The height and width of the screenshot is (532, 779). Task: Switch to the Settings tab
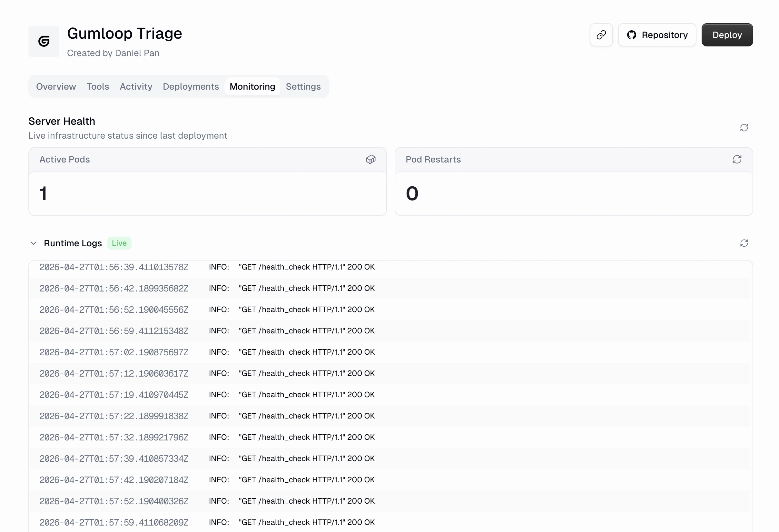[x=303, y=86]
